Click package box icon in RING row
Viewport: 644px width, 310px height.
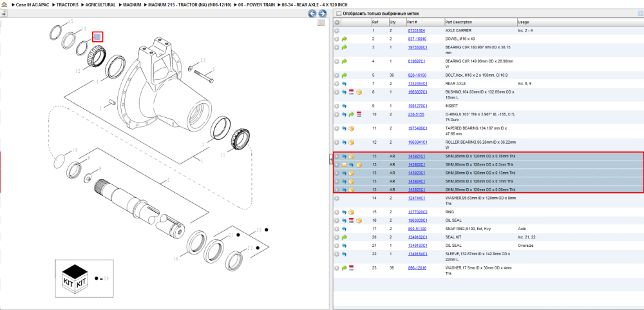(352, 212)
